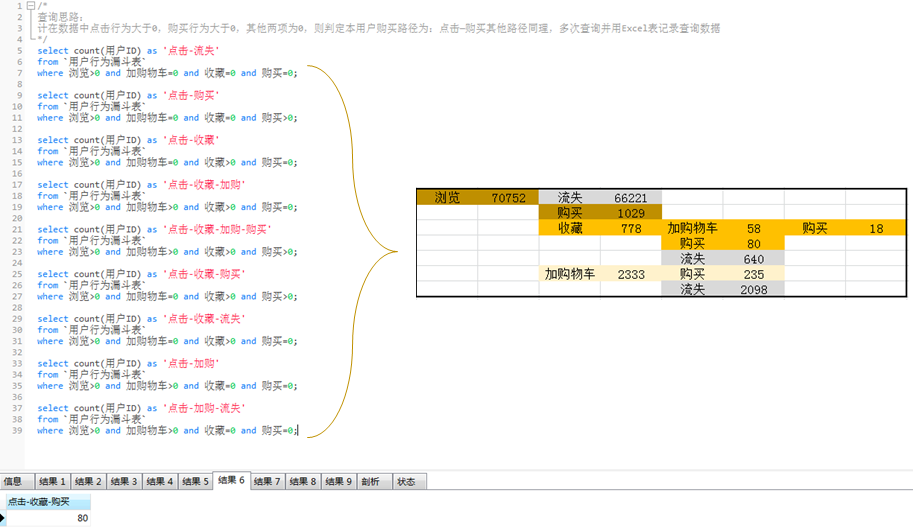Open the 结果 3 tab
Screen dimensions: 913x531
point(124,482)
